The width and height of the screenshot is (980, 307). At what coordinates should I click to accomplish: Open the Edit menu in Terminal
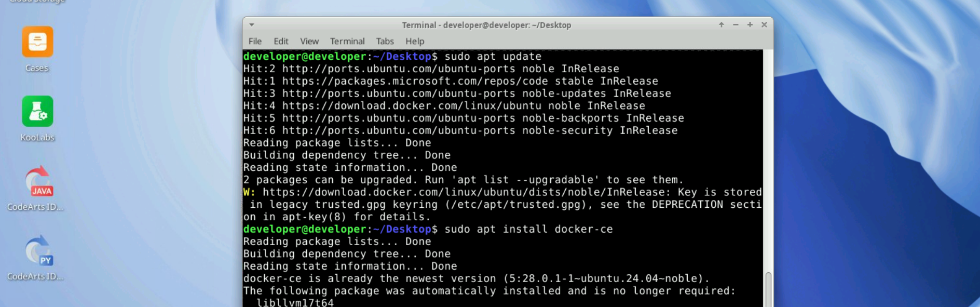pyautogui.click(x=281, y=41)
